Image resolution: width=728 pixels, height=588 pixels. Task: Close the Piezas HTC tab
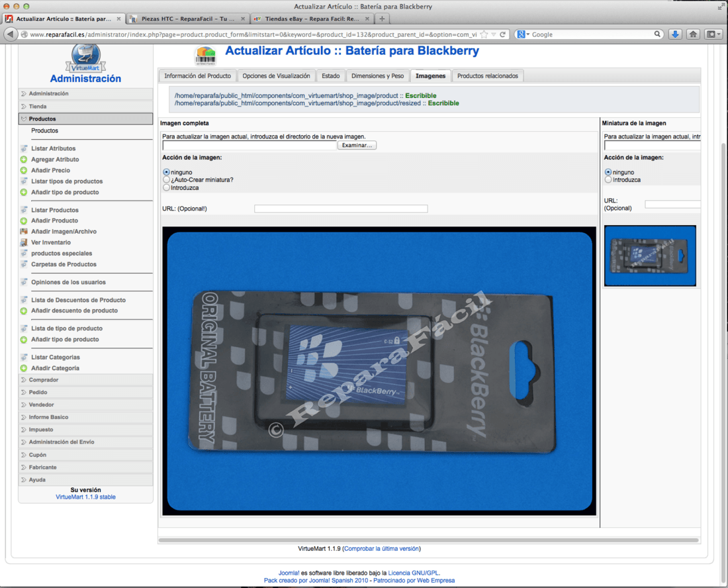[x=243, y=19]
